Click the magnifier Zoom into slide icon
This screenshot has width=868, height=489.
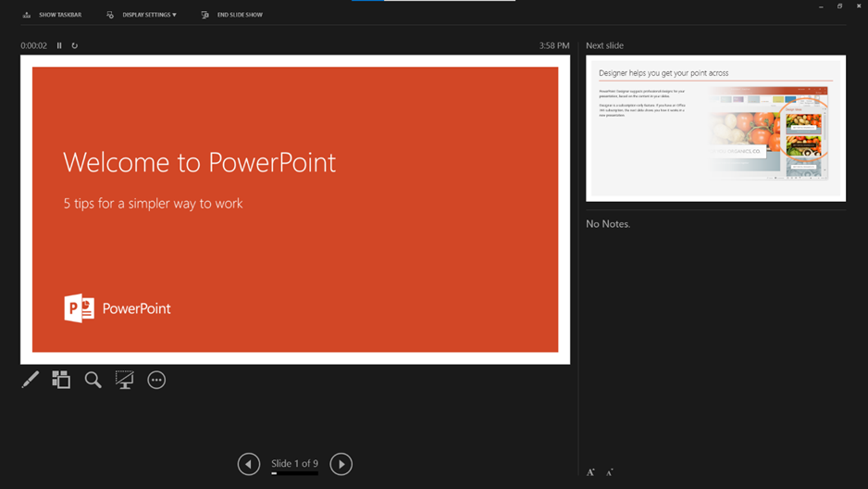[93, 380]
